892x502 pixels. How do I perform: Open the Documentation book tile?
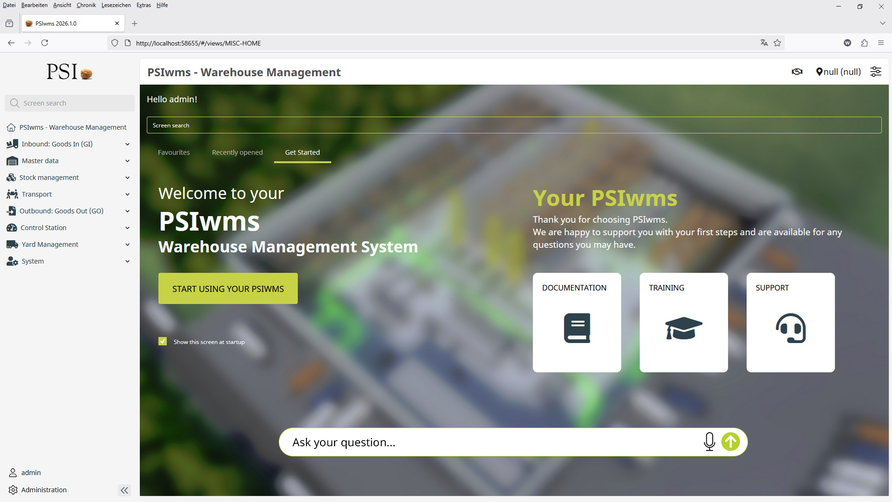(x=577, y=322)
